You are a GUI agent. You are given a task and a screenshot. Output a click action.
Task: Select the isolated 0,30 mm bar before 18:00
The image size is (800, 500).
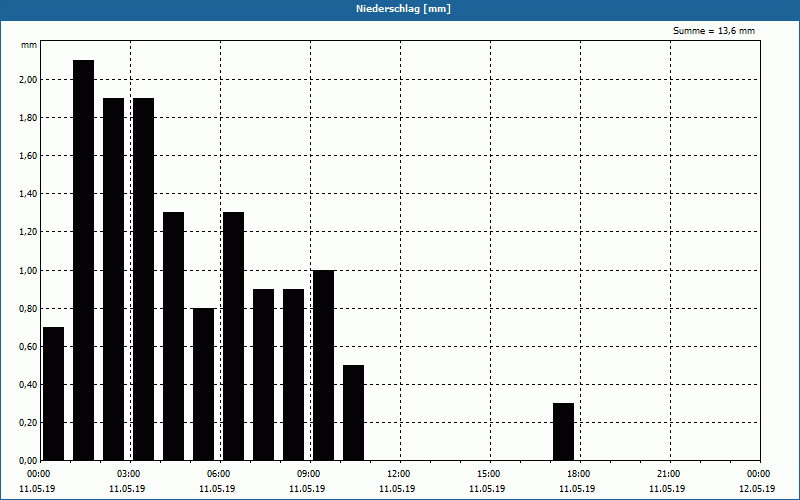click(564, 432)
